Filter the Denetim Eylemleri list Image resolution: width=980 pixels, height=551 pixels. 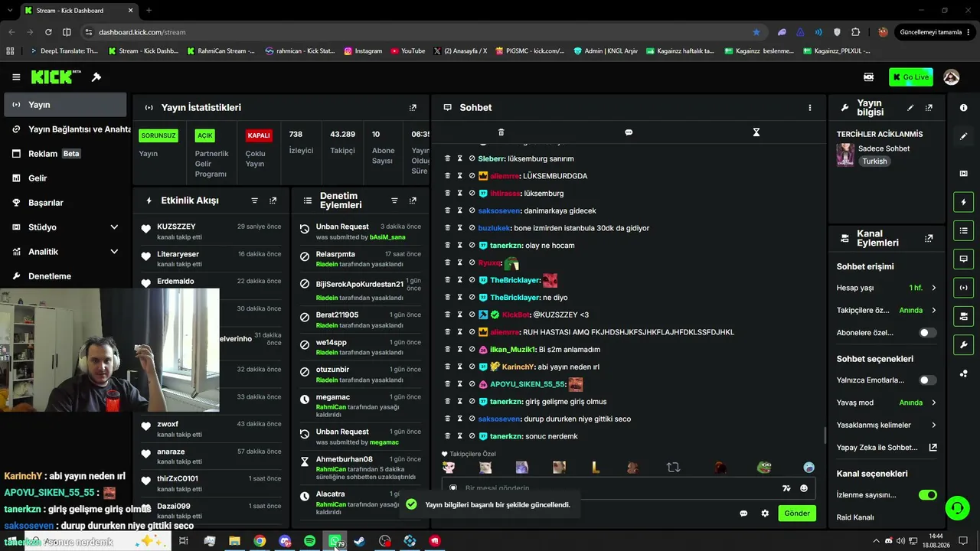click(x=394, y=201)
